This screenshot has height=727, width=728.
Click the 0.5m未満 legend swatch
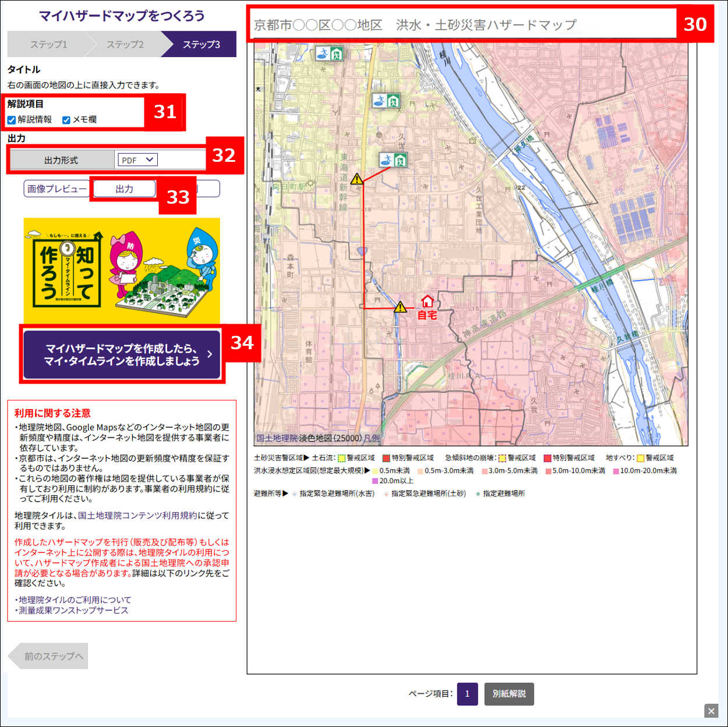point(376,471)
